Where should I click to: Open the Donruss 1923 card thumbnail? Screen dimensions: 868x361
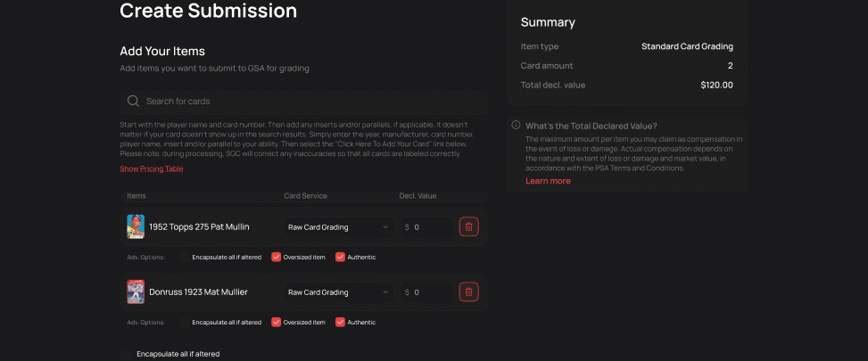pos(136,291)
